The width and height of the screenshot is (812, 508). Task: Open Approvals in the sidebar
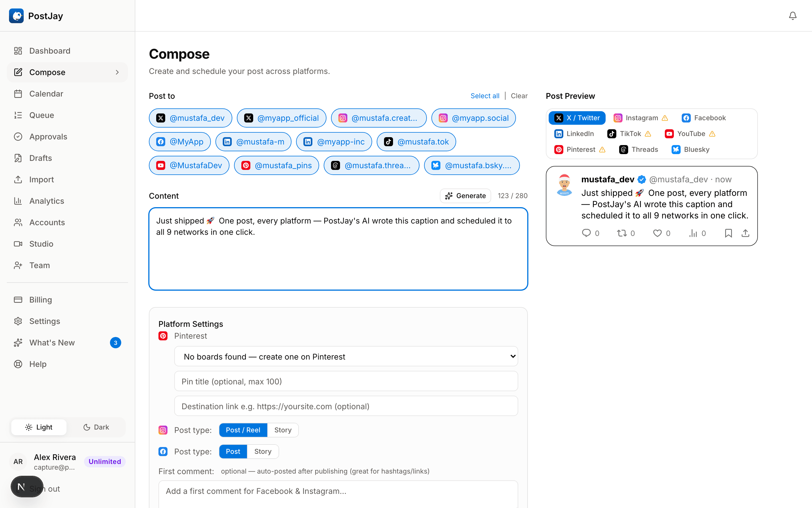(67, 137)
